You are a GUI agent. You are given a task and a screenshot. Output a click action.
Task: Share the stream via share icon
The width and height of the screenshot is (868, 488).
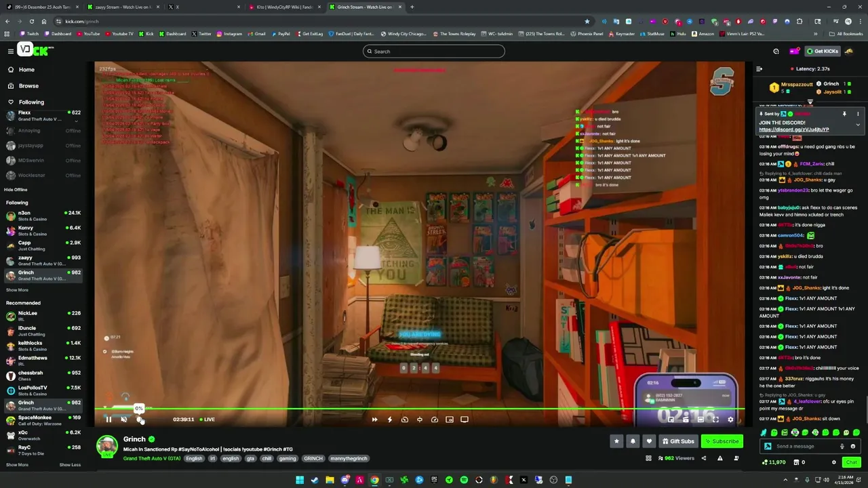(x=703, y=458)
